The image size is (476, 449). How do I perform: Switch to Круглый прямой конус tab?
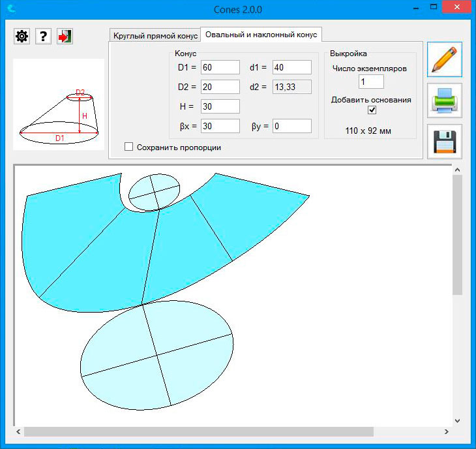(x=155, y=35)
